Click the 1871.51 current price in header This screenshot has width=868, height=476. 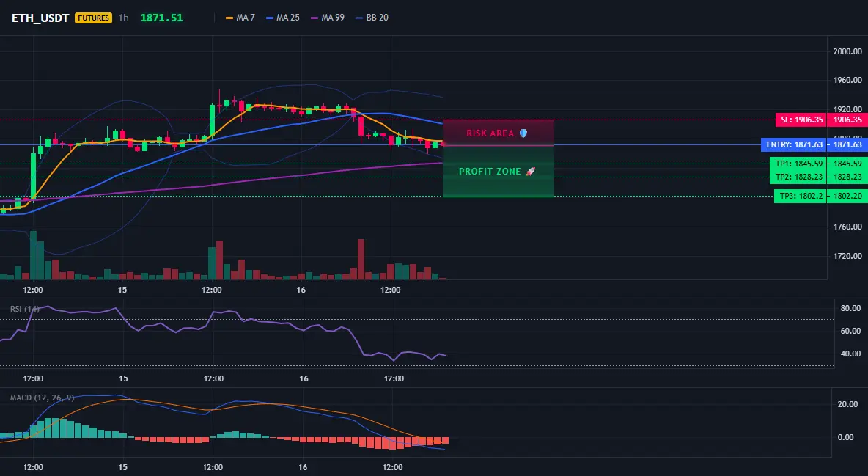(x=161, y=18)
